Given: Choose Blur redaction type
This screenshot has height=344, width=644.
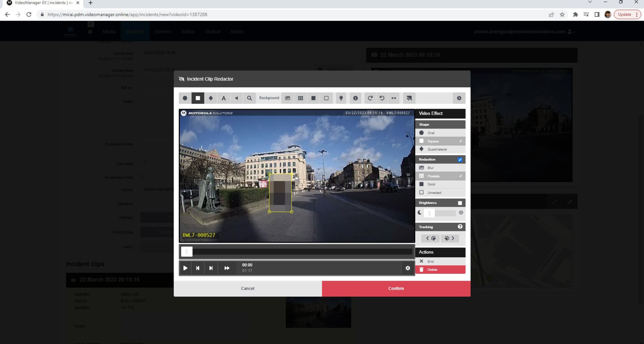Looking at the screenshot, I should 440,168.
